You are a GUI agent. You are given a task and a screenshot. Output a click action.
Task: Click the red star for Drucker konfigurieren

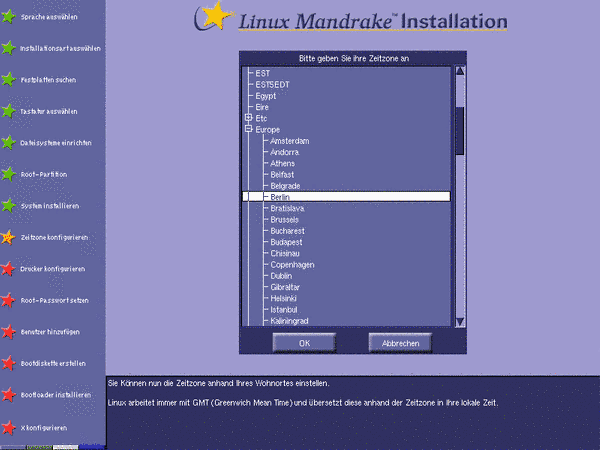(x=8, y=269)
